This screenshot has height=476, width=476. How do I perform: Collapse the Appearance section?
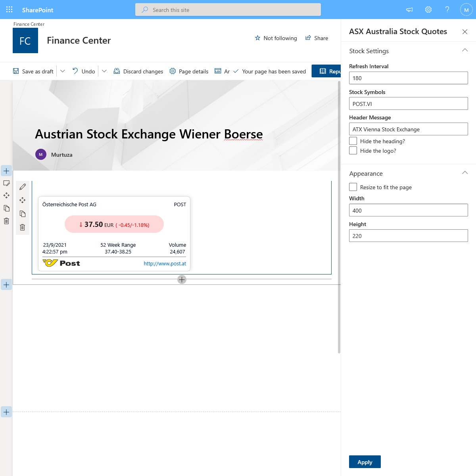pos(465,173)
